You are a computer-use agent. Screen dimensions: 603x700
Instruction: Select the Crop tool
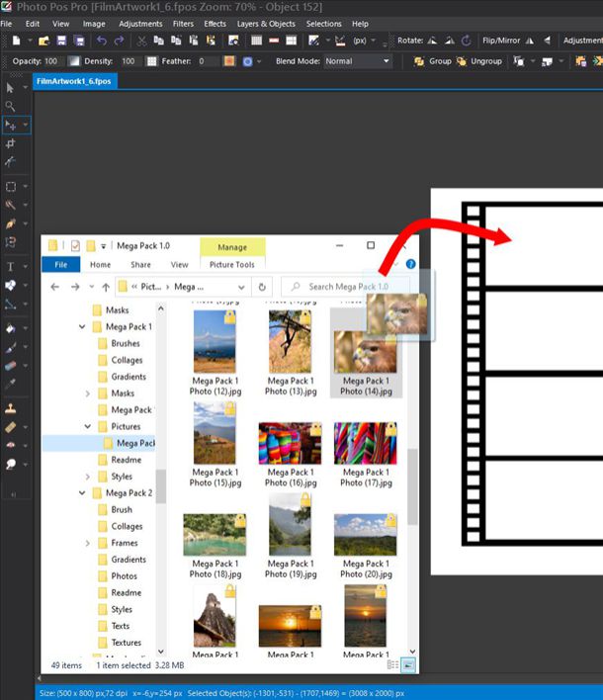coord(10,143)
